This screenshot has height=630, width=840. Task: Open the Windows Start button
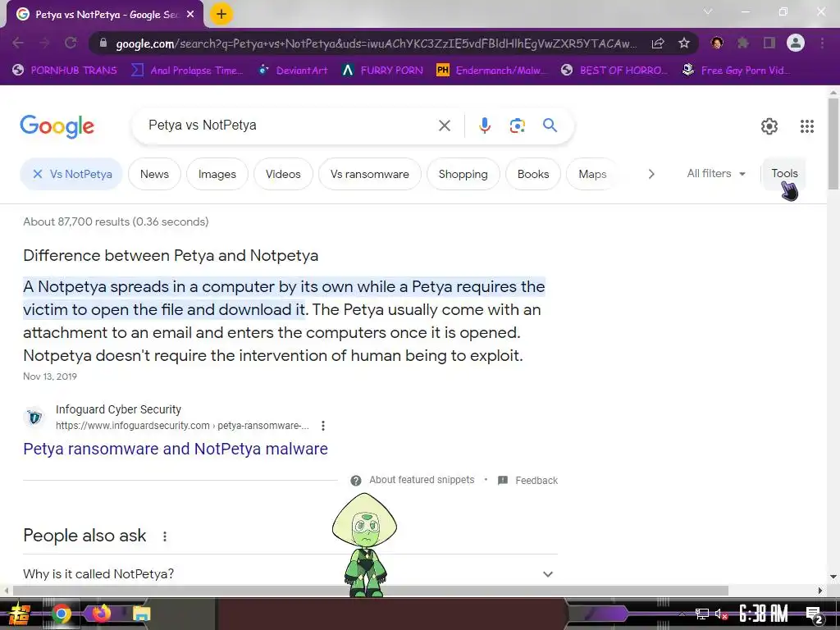point(19,614)
